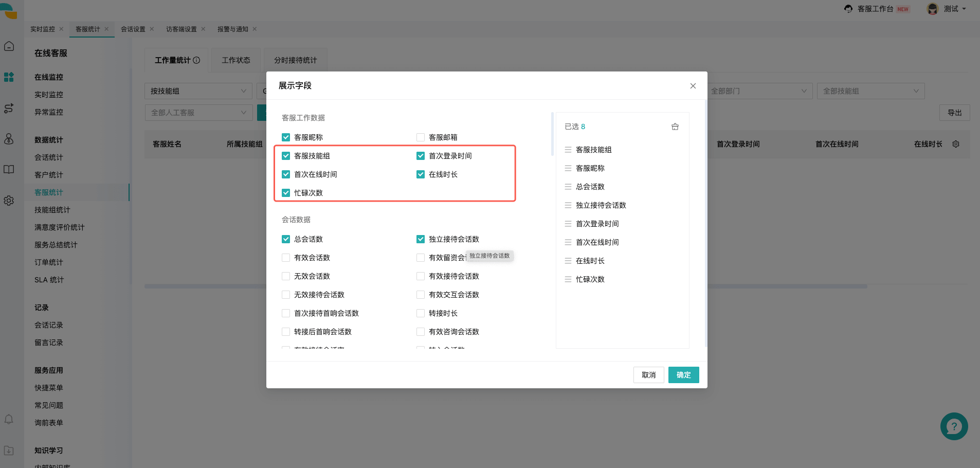Click the 导出 export button

pos(955,113)
